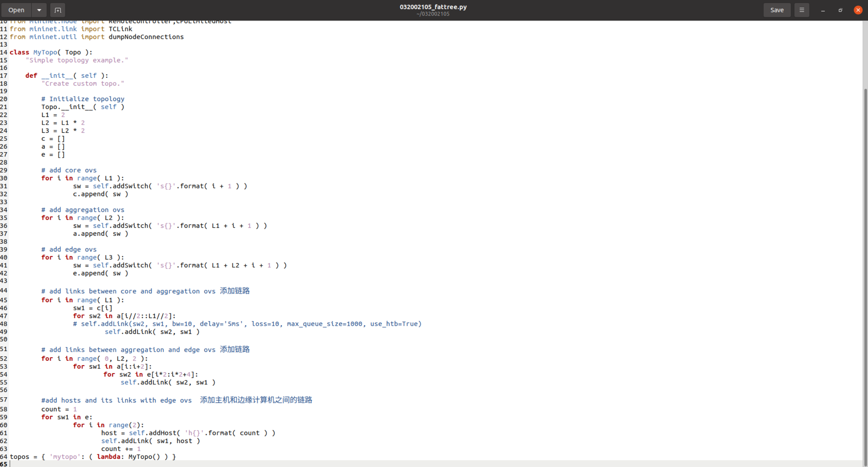The image size is (868, 467).
Task: Restore the gedit window size
Action: click(841, 10)
